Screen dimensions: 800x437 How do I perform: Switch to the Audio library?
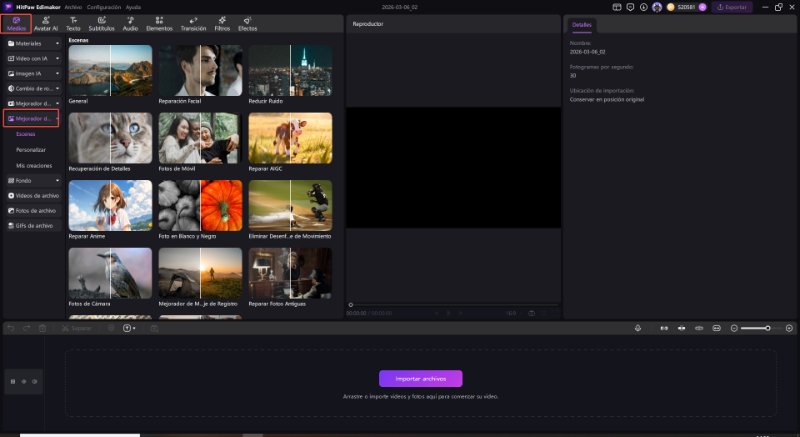point(130,23)
